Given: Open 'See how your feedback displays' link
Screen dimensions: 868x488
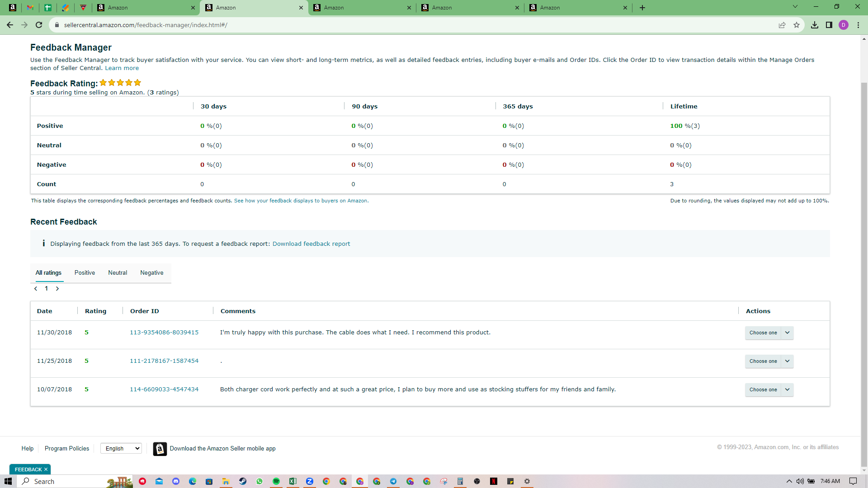Looking at the screenshot, I should coord(301,201).
